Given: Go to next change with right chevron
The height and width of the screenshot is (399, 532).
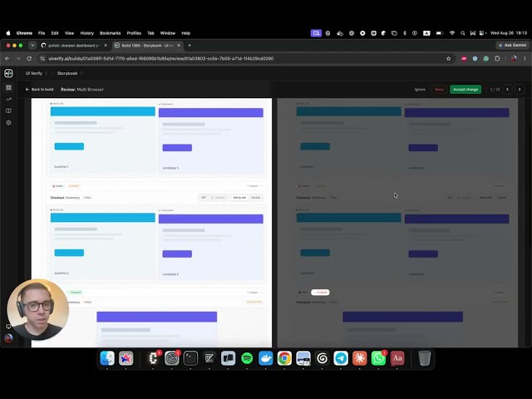Looking at the screenshot, I should point(520,89).
